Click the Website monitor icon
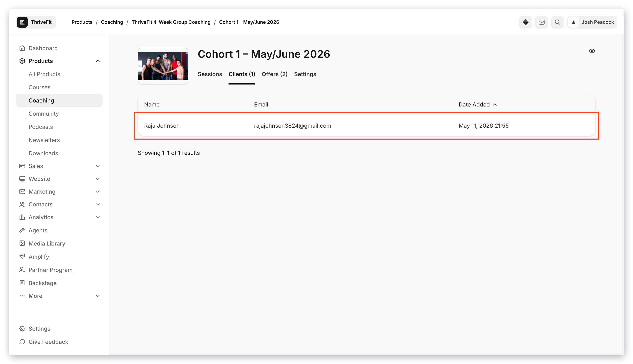 click(22, 179)
